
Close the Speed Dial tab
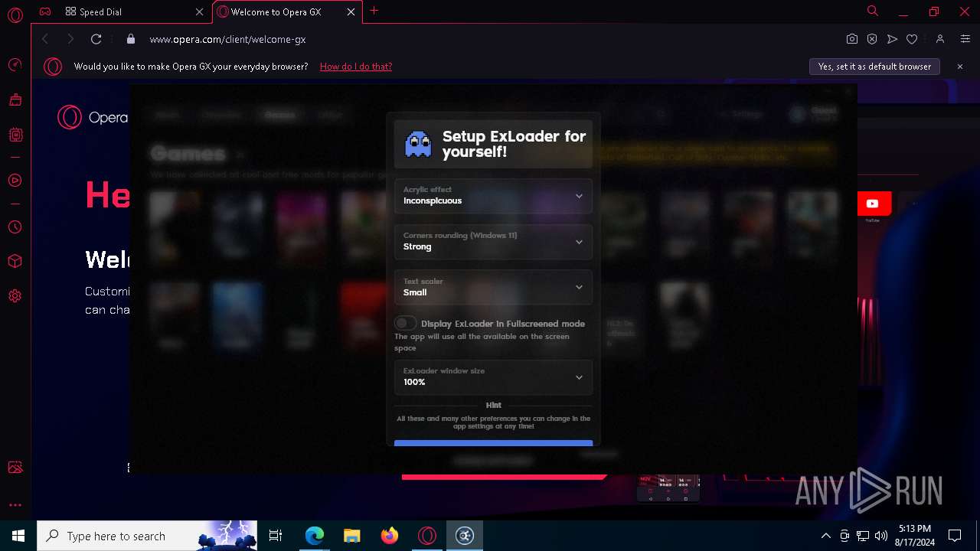point(199,11)
